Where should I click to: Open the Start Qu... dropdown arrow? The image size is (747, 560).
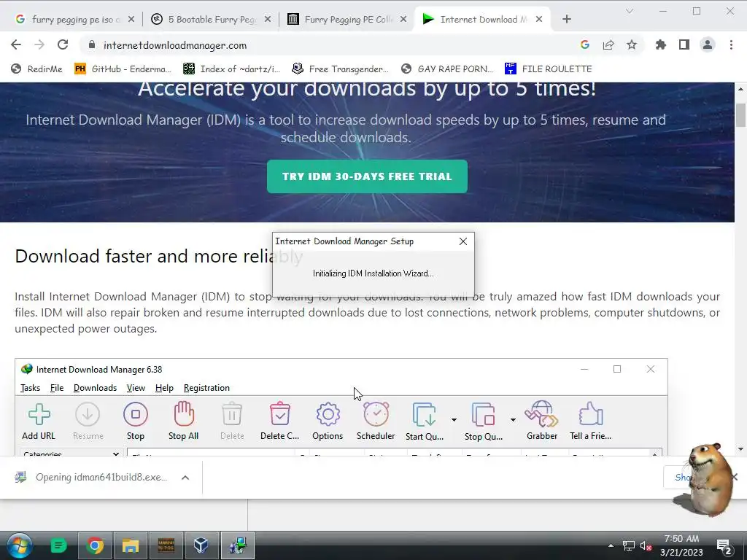(454, 419)
